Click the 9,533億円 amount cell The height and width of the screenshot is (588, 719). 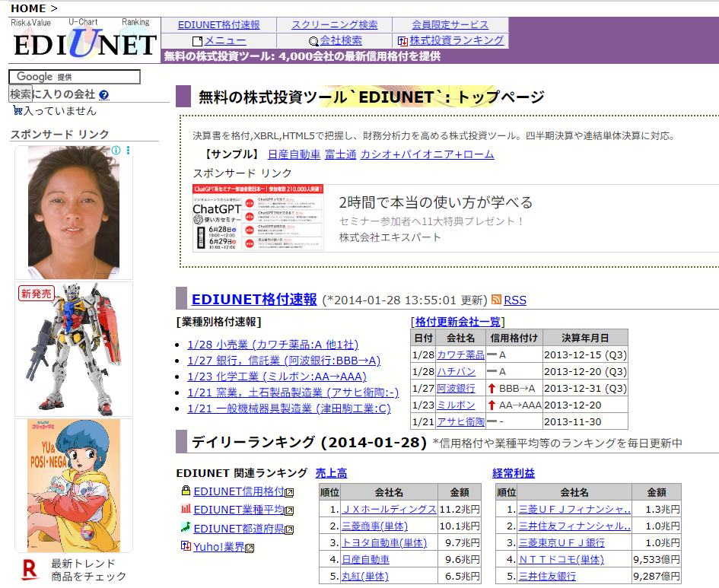657,560
